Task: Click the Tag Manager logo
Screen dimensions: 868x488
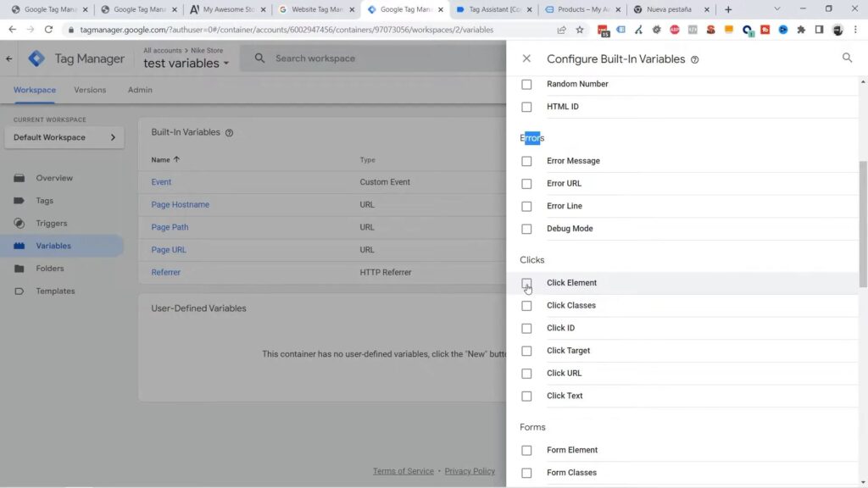Action: pos(36,58)
